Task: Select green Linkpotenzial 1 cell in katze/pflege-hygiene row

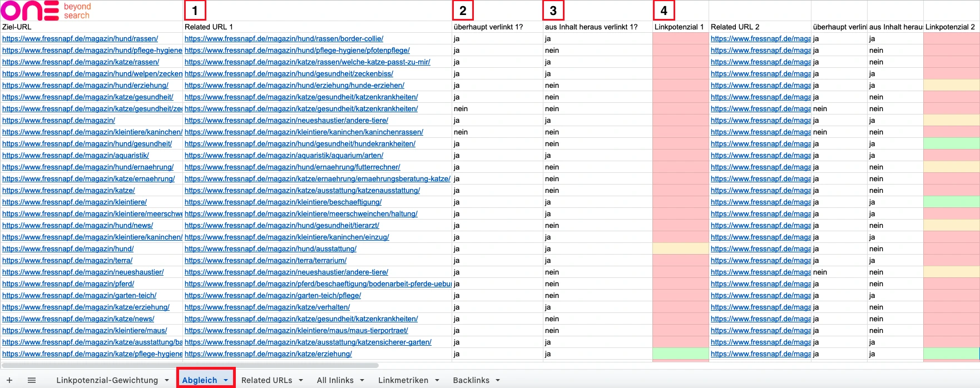Action: coord(681,354)
